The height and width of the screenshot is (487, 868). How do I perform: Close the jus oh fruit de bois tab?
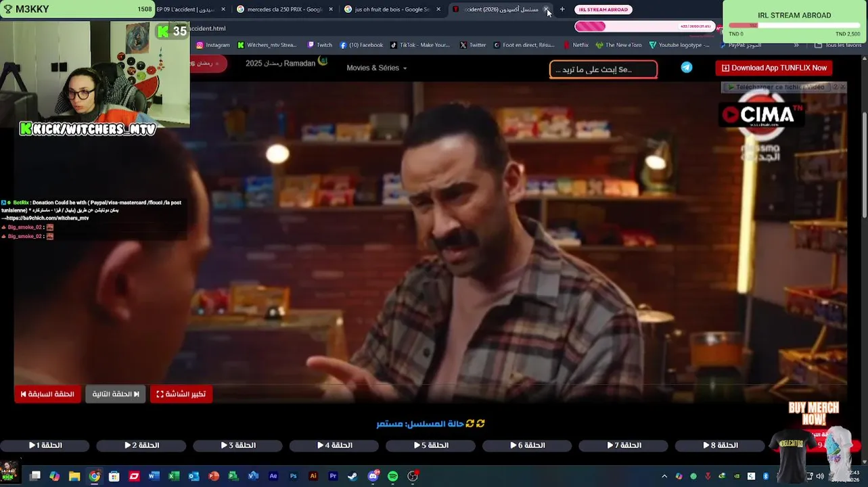point(438,9)
